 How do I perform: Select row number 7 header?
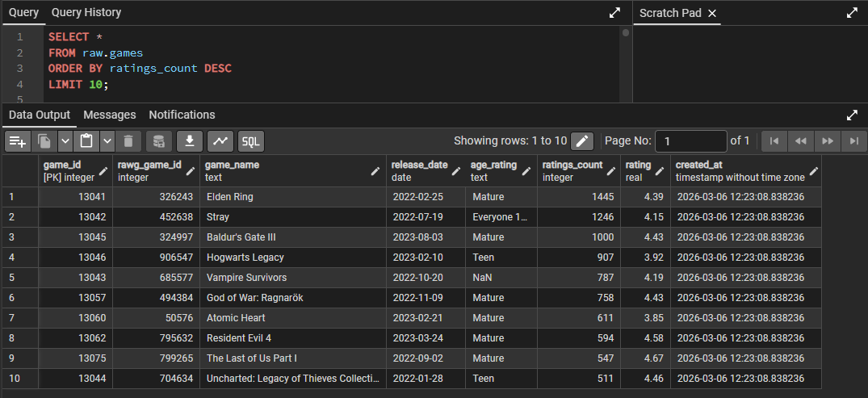(20, 318)
